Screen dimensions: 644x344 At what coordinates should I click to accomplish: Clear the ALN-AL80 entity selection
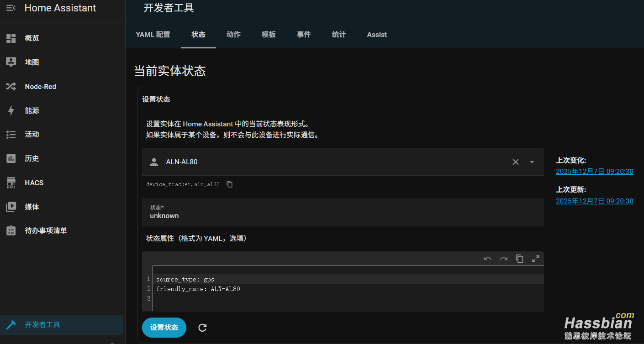515,162
